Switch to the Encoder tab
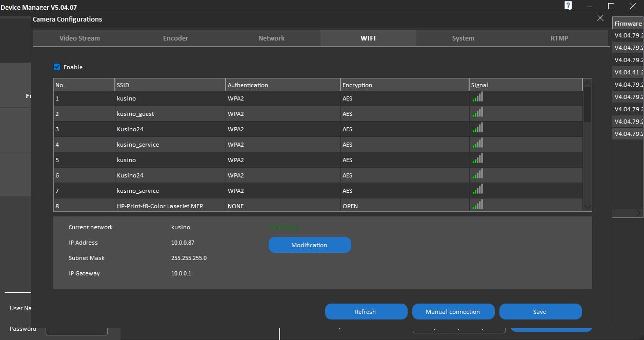Image resolution: width=644 pixels, height=340 pixels. (175, 38)
